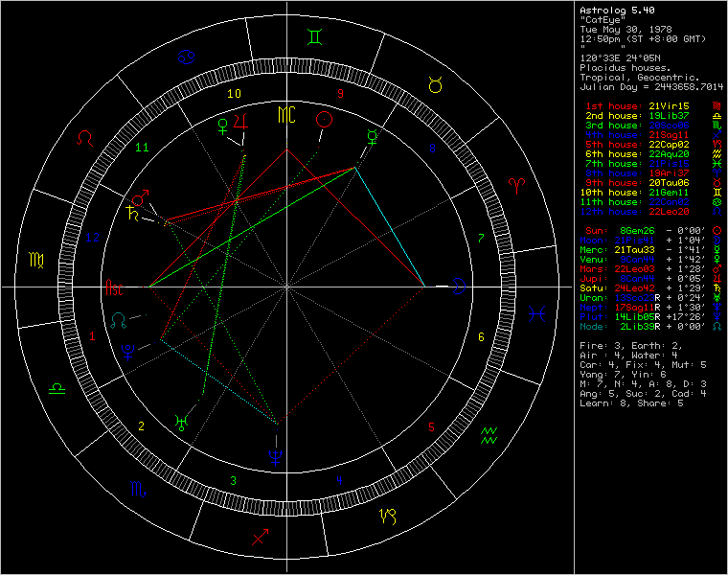Screen dimensions: 728x575
Task: Click the Taurus sign glyph on the outer ring
Action: pos(435,85)
